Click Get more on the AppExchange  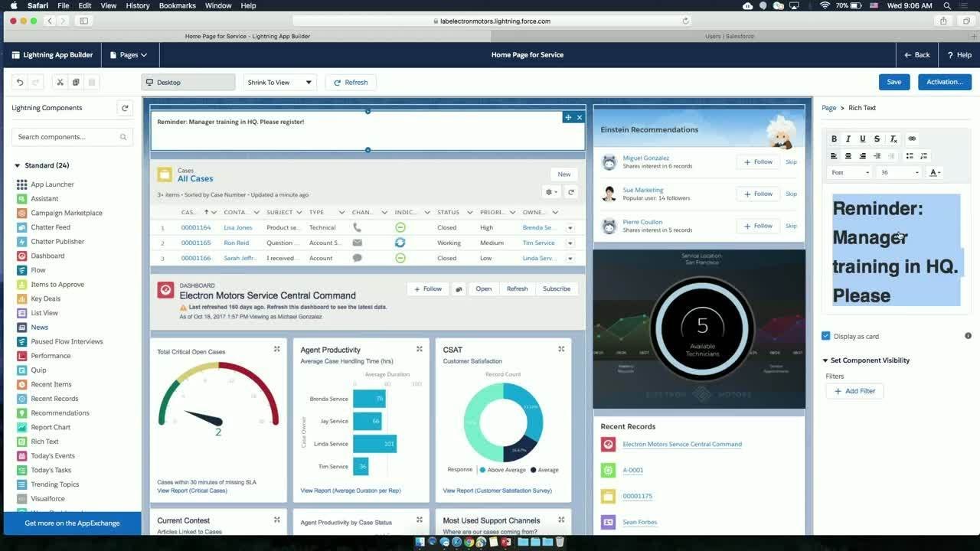click(72, 523)
